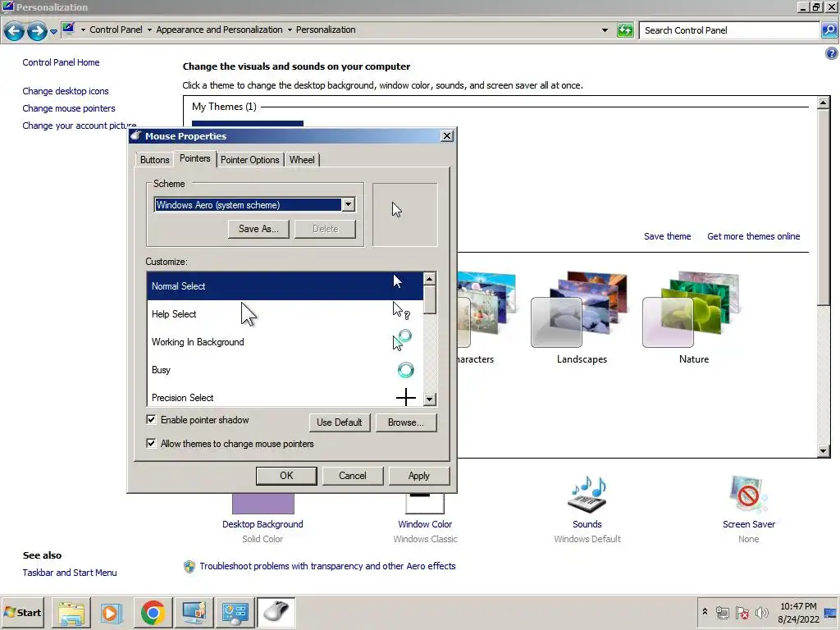Viewport: 840px width, 630px height.
Task: Click themes list scroll up arrow
Action: (824, 103)
